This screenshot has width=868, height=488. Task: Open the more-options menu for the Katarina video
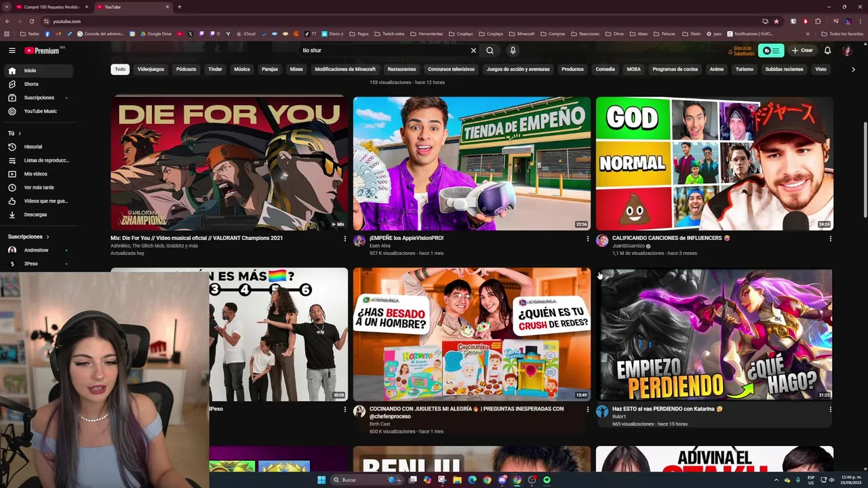pyautogui.click(x=830, y=409)
